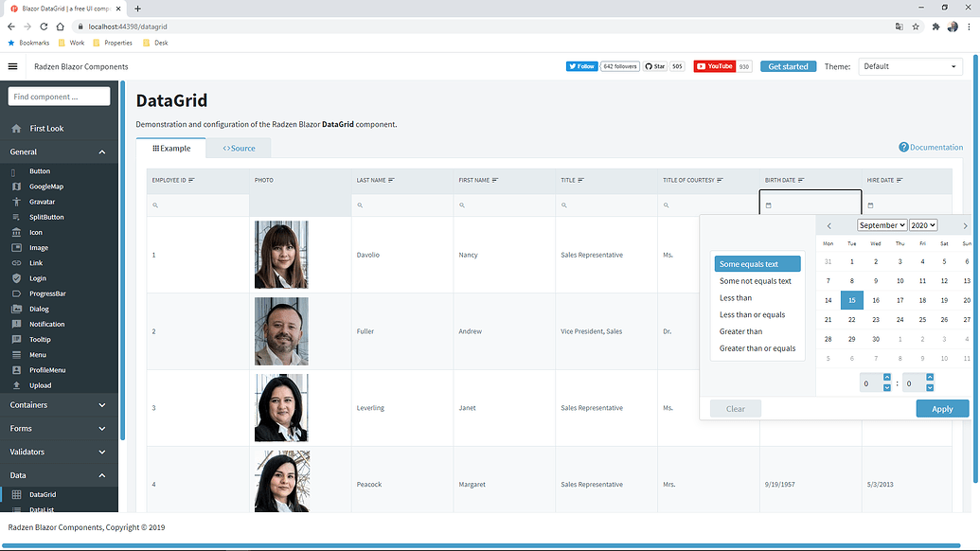Choose 'Greater than or equals' filter operator
The width and height of the screenshot is (980, 551).
[757, 348]
